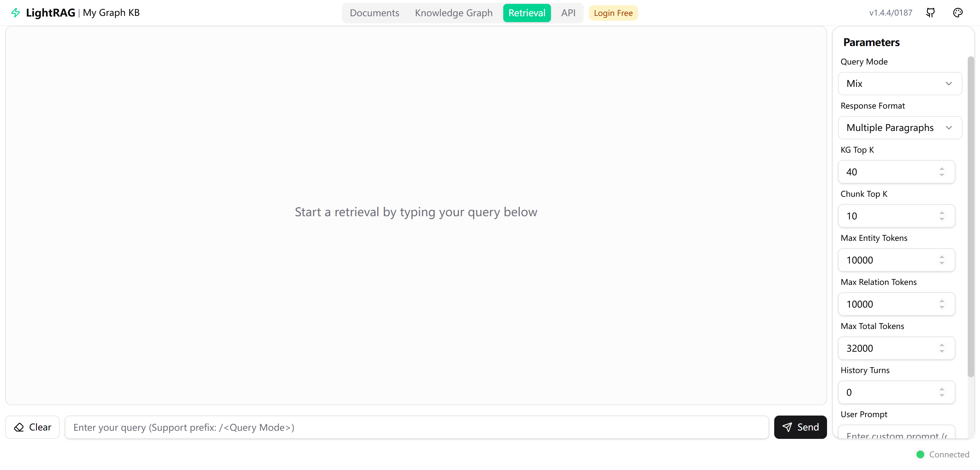Click the Connected green status indicator
Image resolution: width=980 pixels, height=470 pixels.
click(920, 454)
